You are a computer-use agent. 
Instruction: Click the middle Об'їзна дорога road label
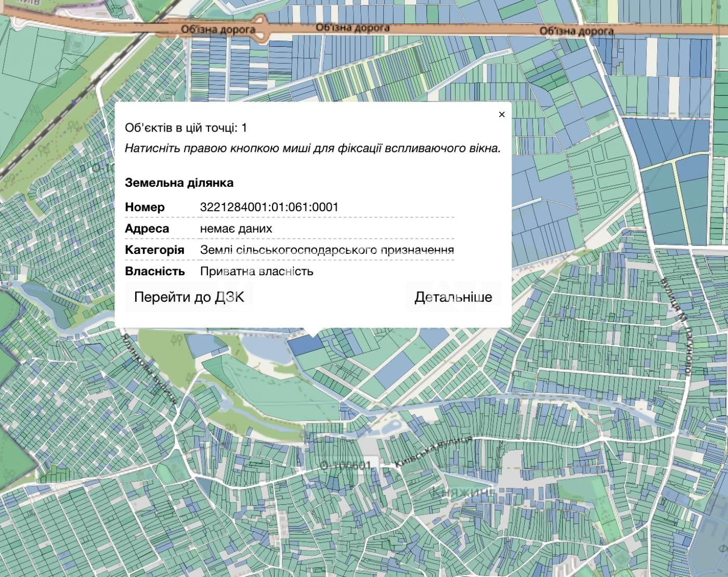point(353,28)
